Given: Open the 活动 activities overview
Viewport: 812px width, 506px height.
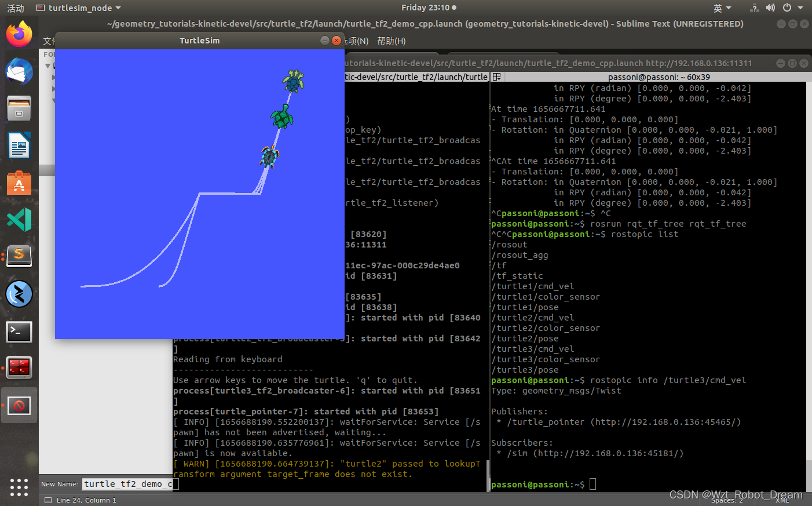Looking at the screenshot, I should tap(16, 8).
